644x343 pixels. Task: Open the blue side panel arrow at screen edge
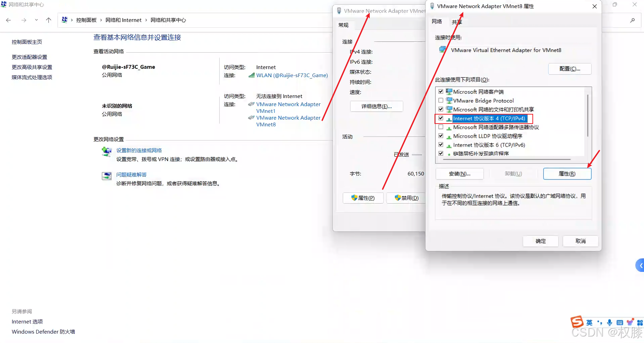click(640, 266)
